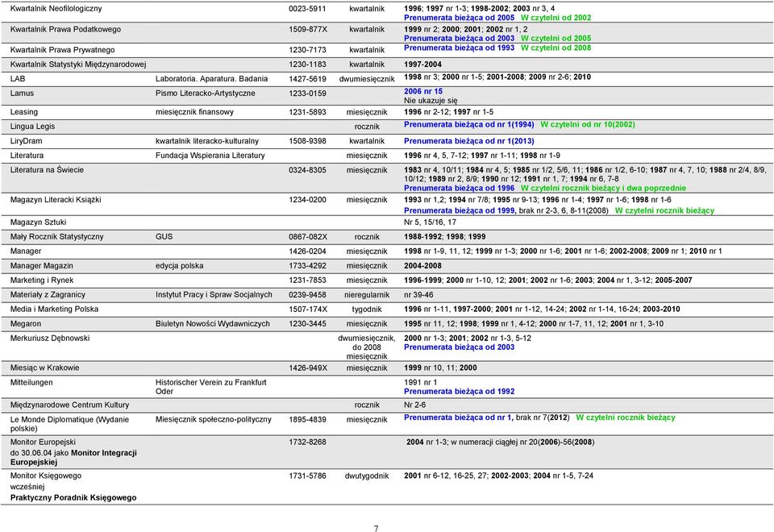Select the Magazyn Literacki Książki title

tap(56, 199)
